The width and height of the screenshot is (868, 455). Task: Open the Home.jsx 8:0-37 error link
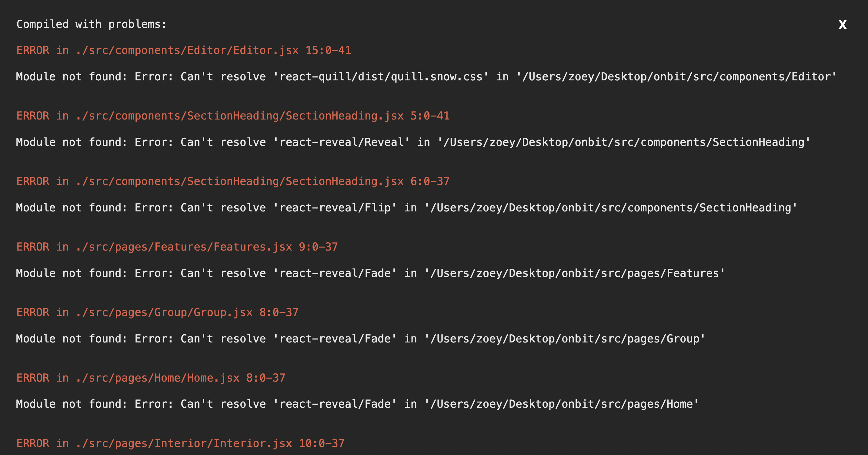tap(151, 377)
